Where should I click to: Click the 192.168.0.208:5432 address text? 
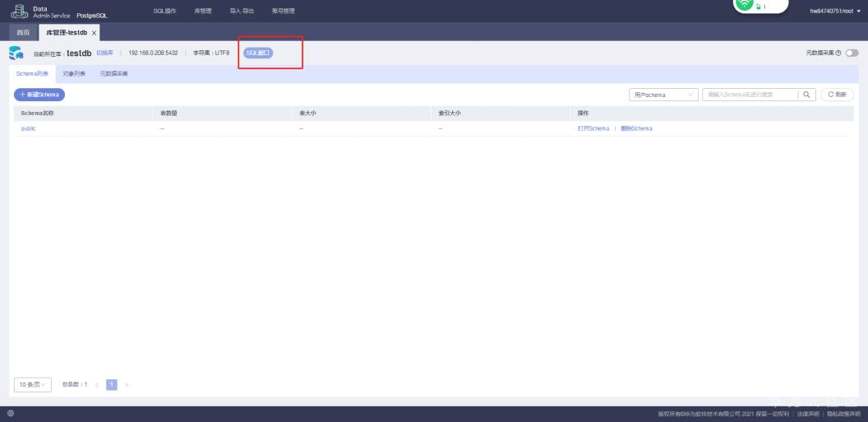click(x=154, y=53)
